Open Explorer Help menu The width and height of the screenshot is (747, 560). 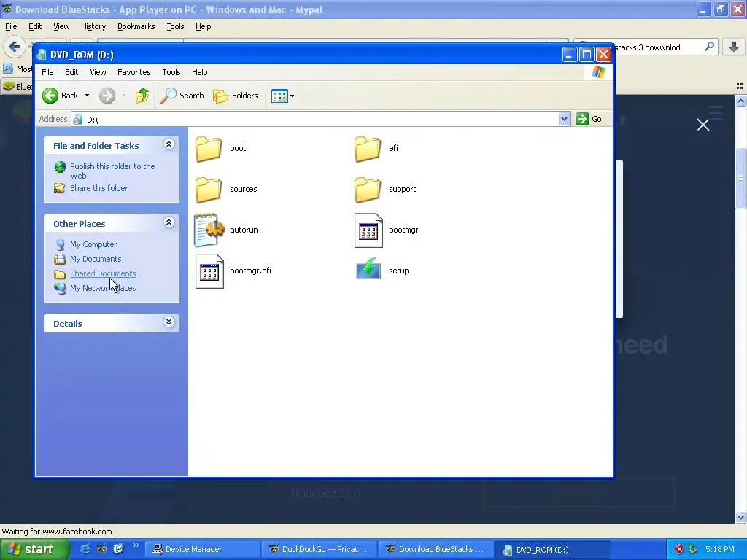click(200, 72)
